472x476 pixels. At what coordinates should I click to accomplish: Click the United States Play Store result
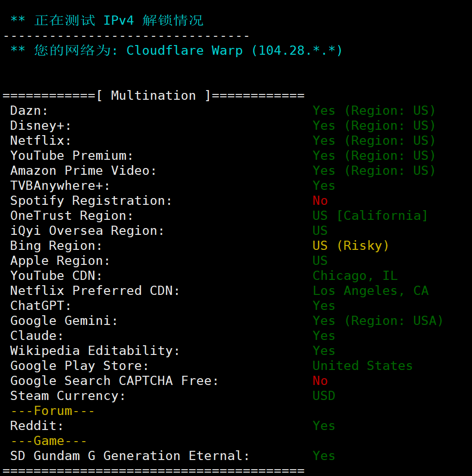click(x=362, y=366)
